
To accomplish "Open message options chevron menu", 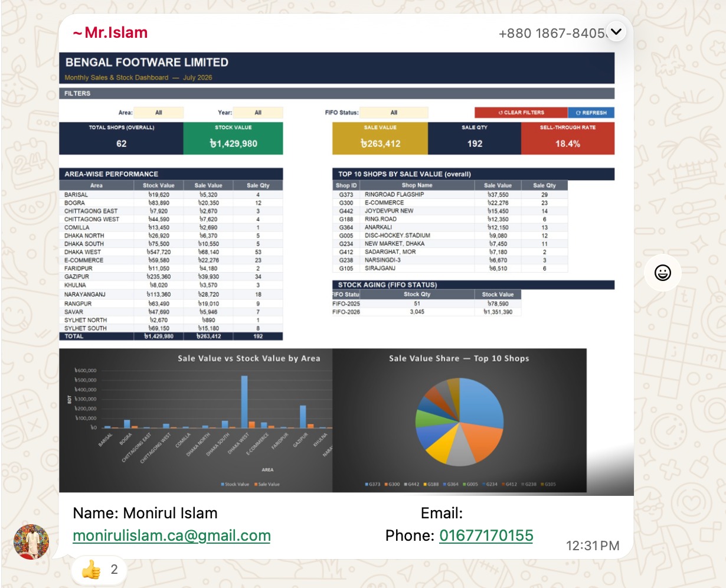I will point(616,32).
